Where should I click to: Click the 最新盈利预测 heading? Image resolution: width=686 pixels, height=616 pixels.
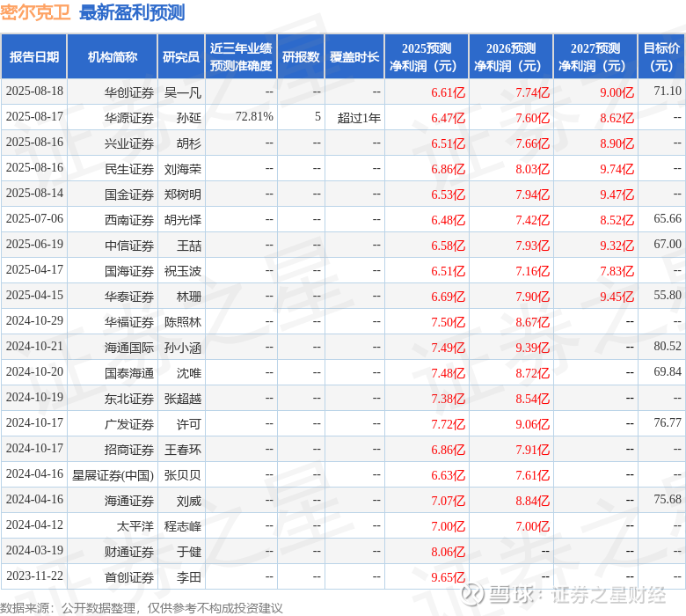coord(132,12)
